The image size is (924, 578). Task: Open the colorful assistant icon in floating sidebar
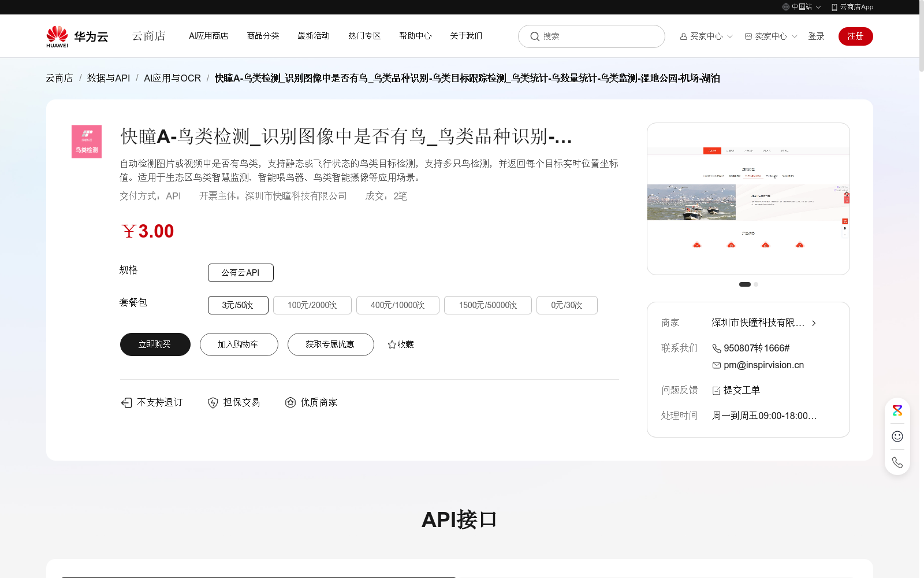click(x=897, y=411)
